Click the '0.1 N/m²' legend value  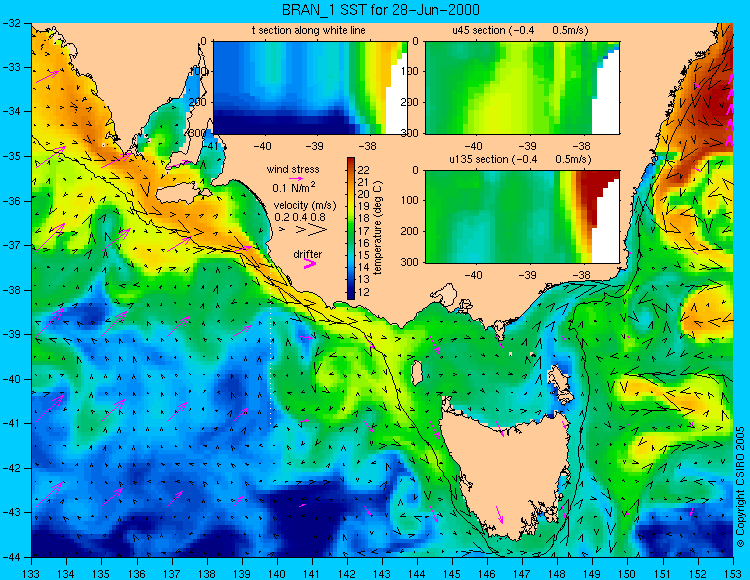pyautogui.click(x=294, y=187)
